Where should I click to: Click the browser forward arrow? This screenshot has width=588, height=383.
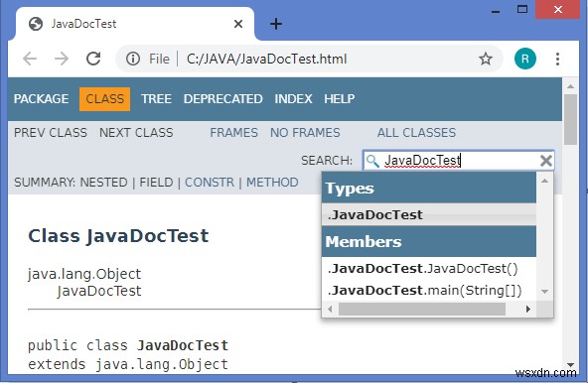(62, 59)
